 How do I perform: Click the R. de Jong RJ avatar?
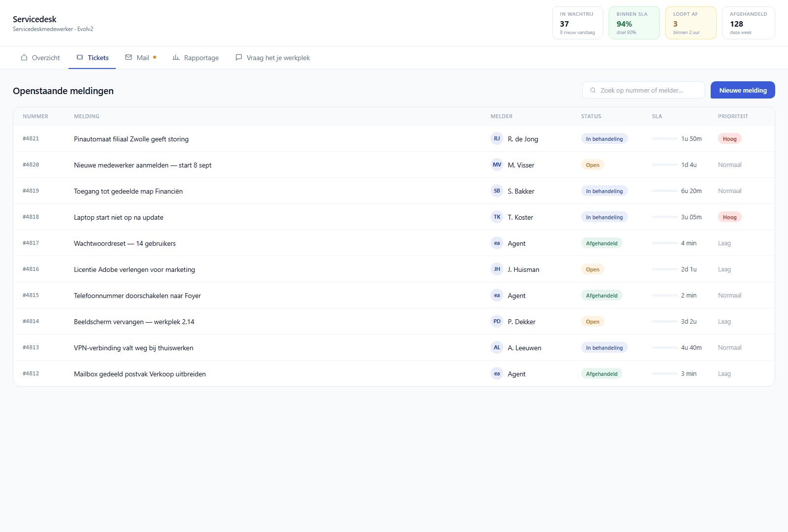point(497,138)
